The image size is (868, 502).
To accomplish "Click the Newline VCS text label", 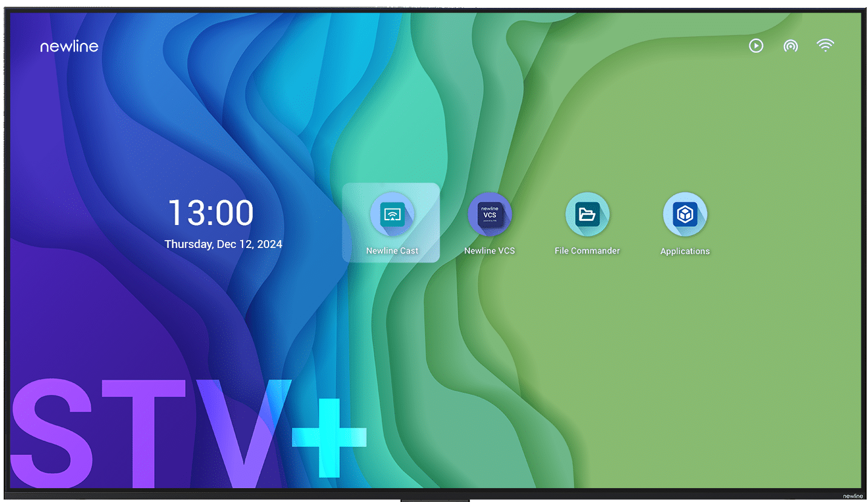I will click(489, 250).
